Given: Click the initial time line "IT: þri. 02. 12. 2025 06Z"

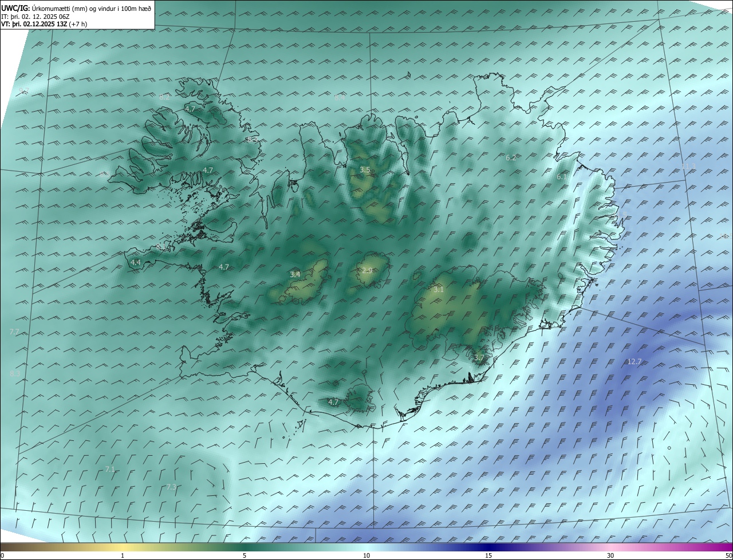Looking at the screenshot, I should tap(36, 16).
